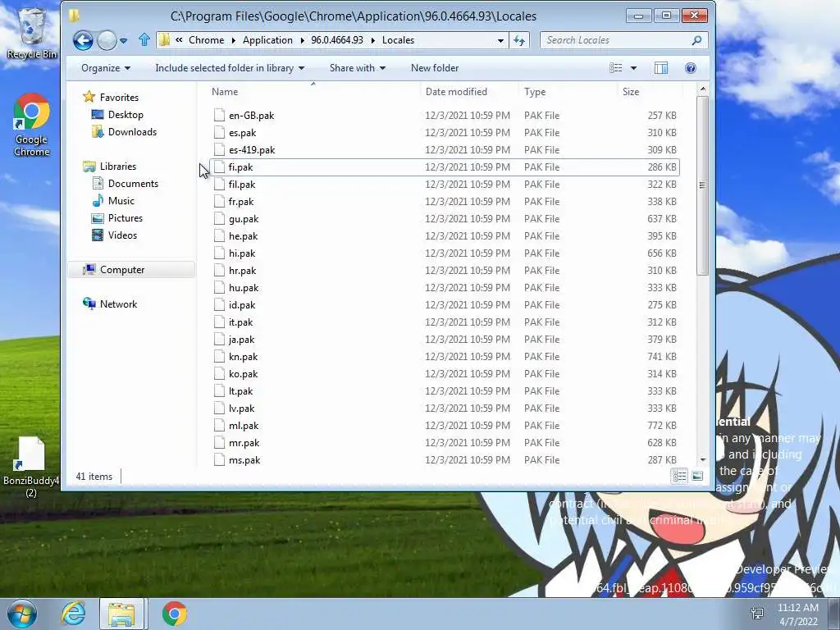Screen dimensions: 840x630
Task: Expand the arrow after Application in breadcrumb
Action: [302, 40]
